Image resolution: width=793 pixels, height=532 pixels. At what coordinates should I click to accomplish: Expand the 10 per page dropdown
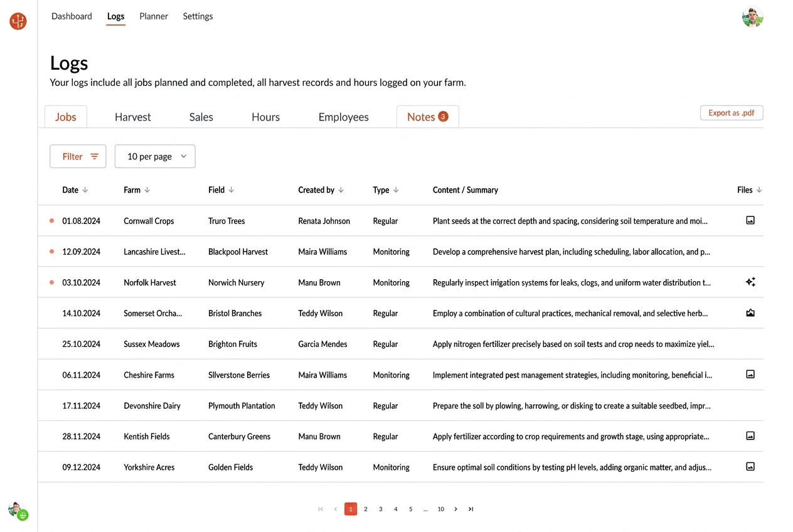[x=155, y=156]
